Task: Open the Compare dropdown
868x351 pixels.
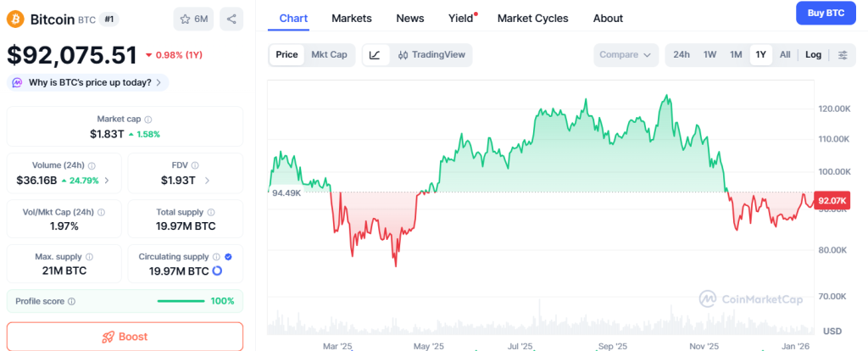Action: tap(626, 55)
